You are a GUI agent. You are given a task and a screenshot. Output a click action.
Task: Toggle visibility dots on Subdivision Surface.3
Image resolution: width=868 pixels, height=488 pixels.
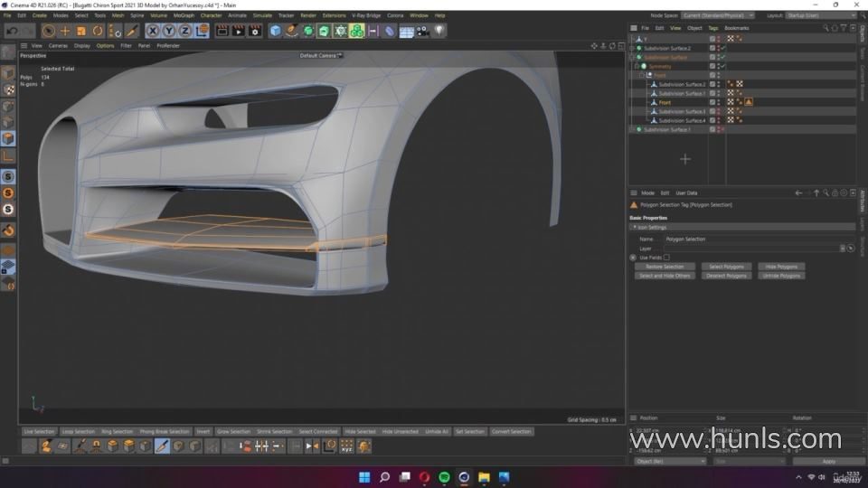[x=719, y=111]
